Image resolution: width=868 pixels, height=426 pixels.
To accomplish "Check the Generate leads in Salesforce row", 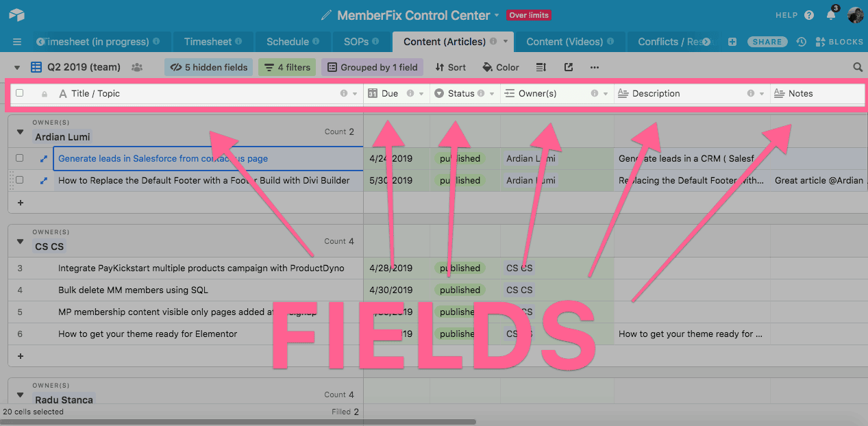I will click(19, 158).
